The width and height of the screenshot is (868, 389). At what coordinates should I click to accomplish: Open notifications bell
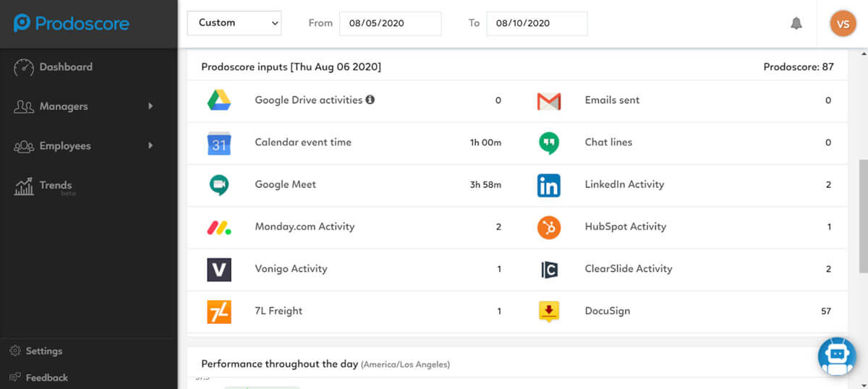pyautogui.click(x=796, y=23)
